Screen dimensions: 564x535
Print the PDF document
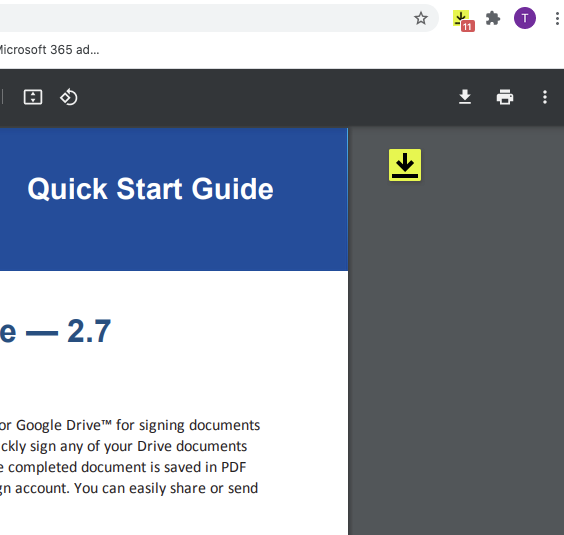[x=505, y=97]
